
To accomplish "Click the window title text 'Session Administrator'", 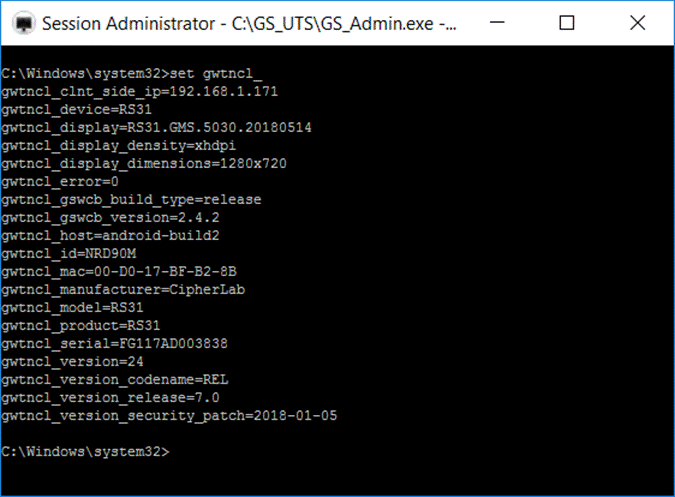I will 128,24.
